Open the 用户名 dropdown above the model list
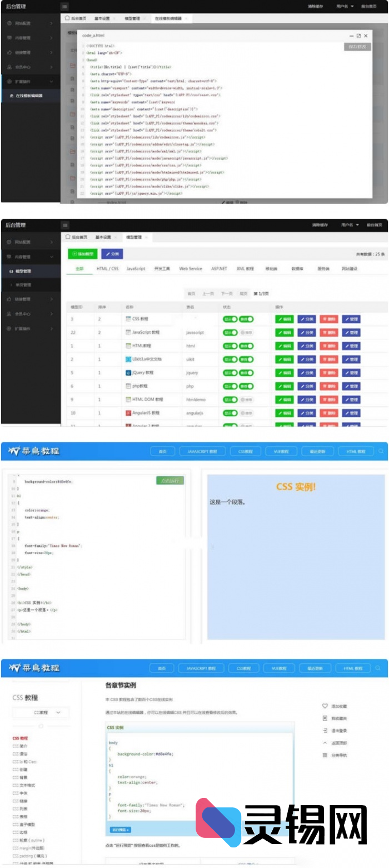 click(350, 225)
